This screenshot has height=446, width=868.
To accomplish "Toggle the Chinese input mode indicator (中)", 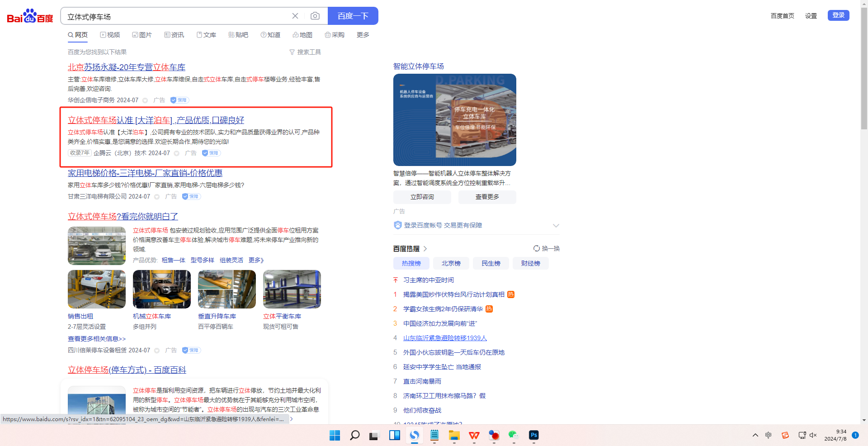I will (769, 435).
